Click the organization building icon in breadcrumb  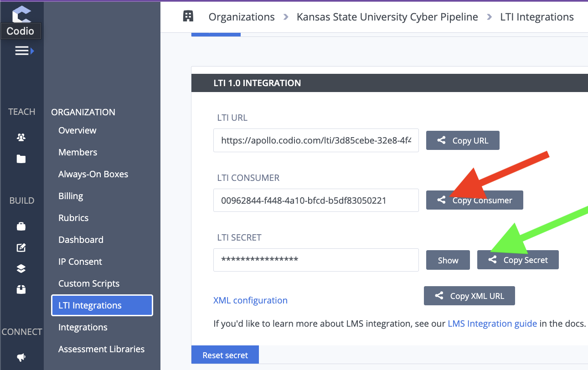point(188,16)
